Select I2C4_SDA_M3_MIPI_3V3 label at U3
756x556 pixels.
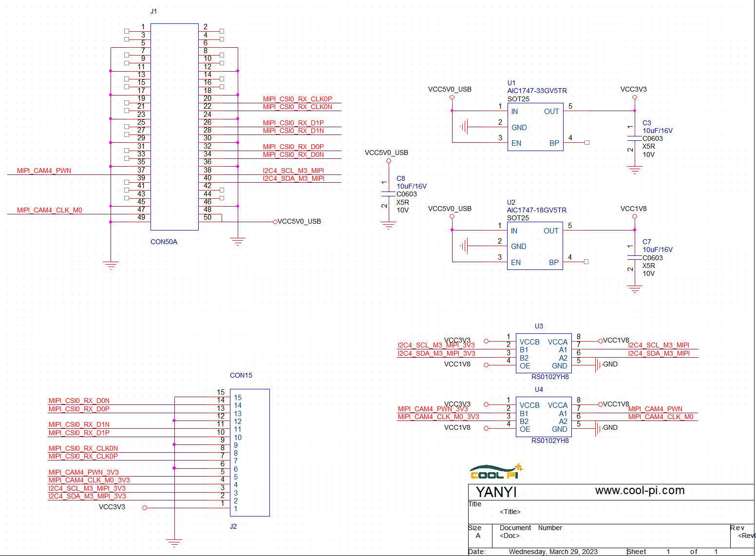[x=436, y=353]
